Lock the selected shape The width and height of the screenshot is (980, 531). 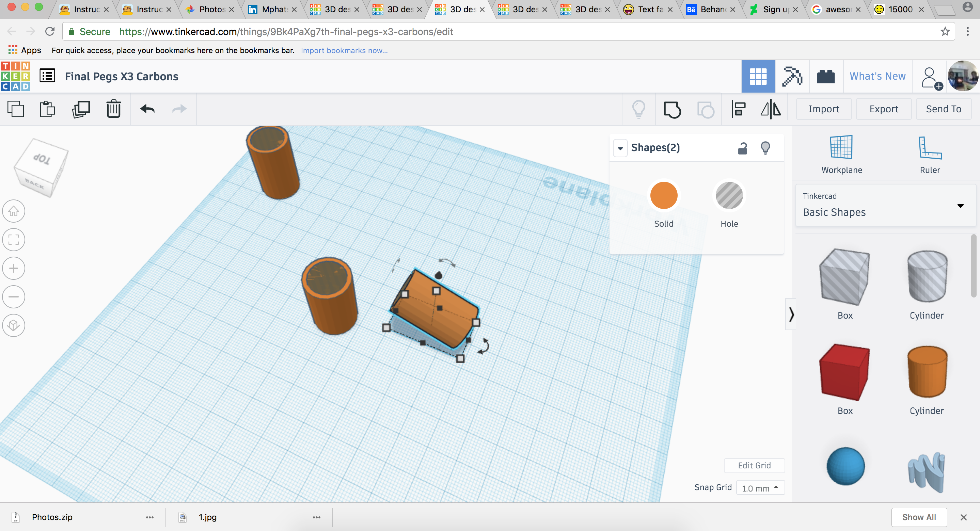pos(743,148)
